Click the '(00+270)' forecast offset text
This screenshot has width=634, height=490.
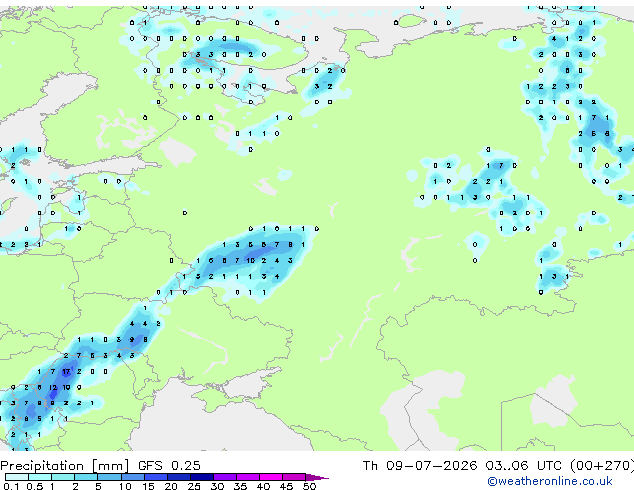pyautogui.click(x=602, y=466)
